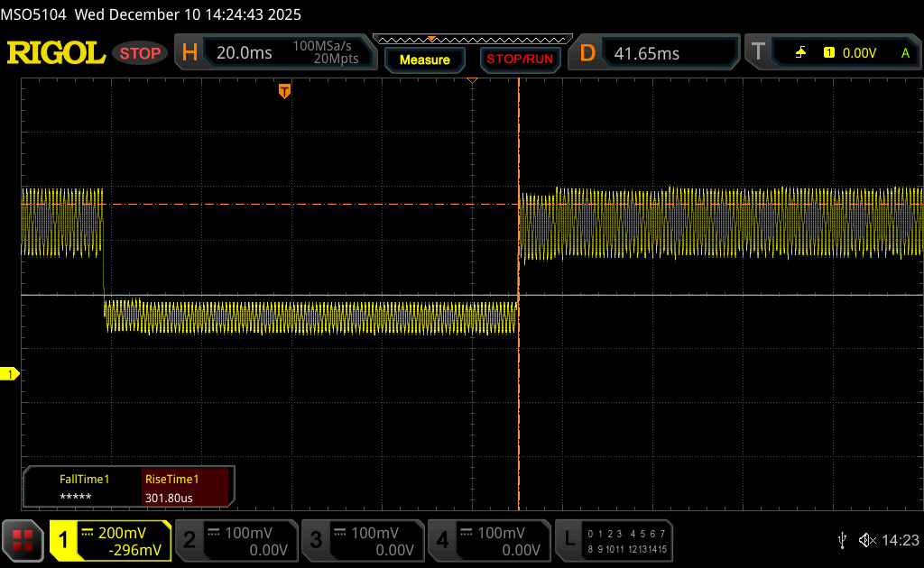Screen dimensions: 924x568
Task: Select the channel 1 ground level marker
Action: pyautogui.click(x=10, y=373)
